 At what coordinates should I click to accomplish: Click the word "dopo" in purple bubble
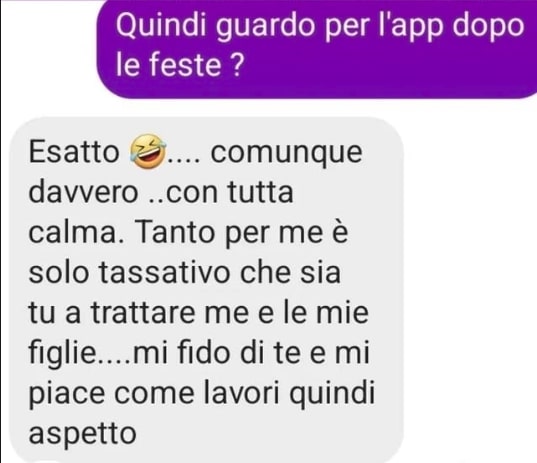click(x=488, y=27)
